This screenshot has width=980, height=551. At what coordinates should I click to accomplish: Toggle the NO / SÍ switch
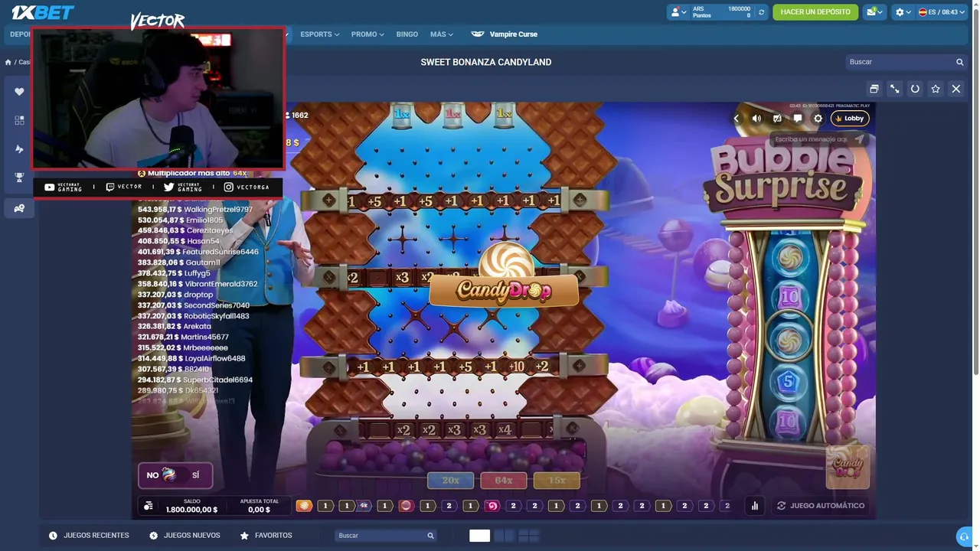[x=175, y=475]
